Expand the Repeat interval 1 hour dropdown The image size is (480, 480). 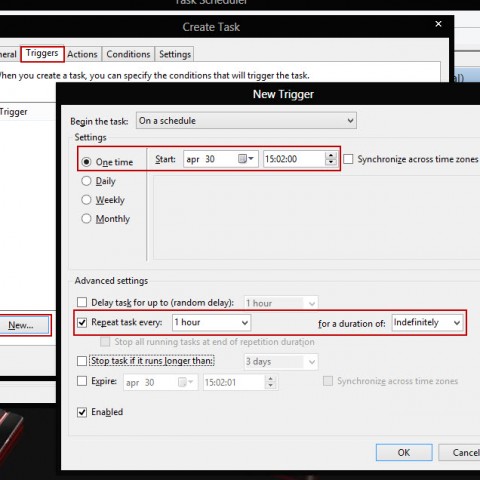(212, 322)
